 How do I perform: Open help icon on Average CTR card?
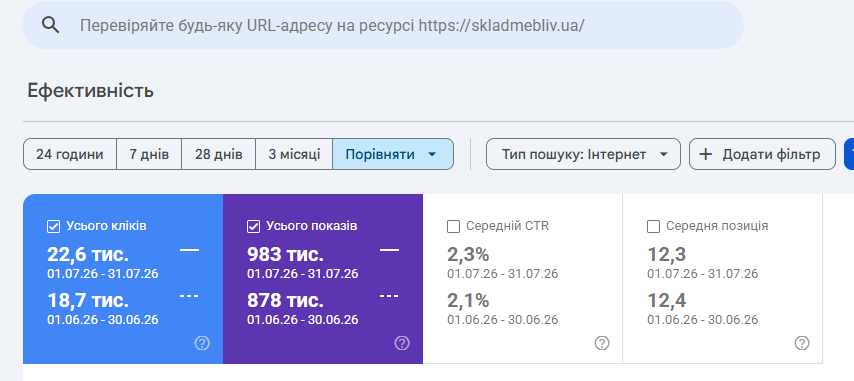tap(602, 343)
